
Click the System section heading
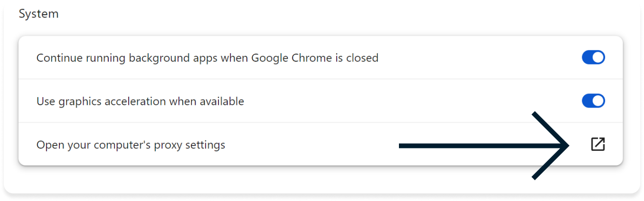[x=38, y=14]
